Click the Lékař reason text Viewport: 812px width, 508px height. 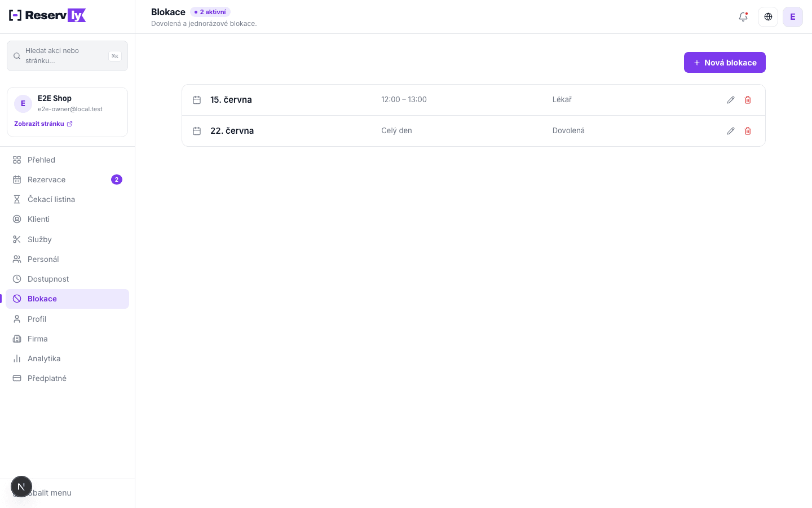click(562, 99)
